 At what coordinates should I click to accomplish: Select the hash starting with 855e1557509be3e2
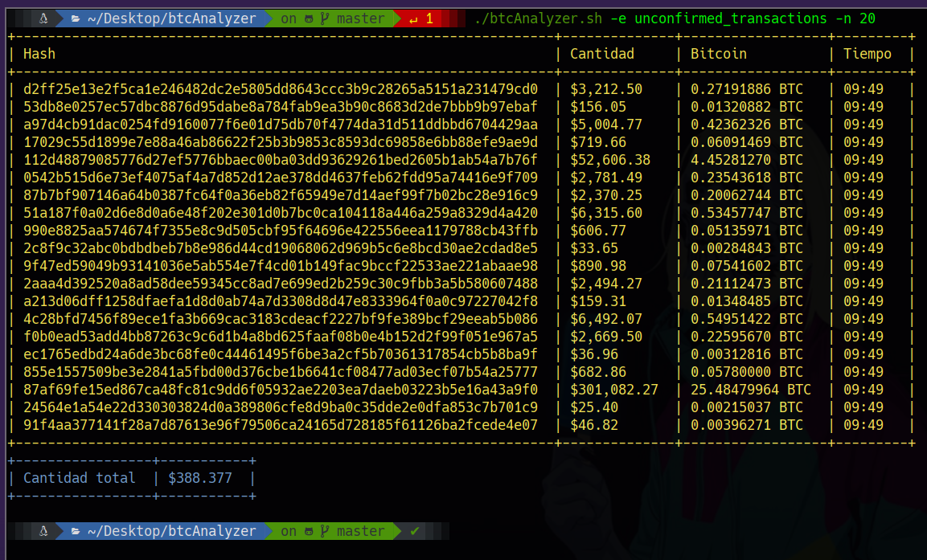coord(281,372)
